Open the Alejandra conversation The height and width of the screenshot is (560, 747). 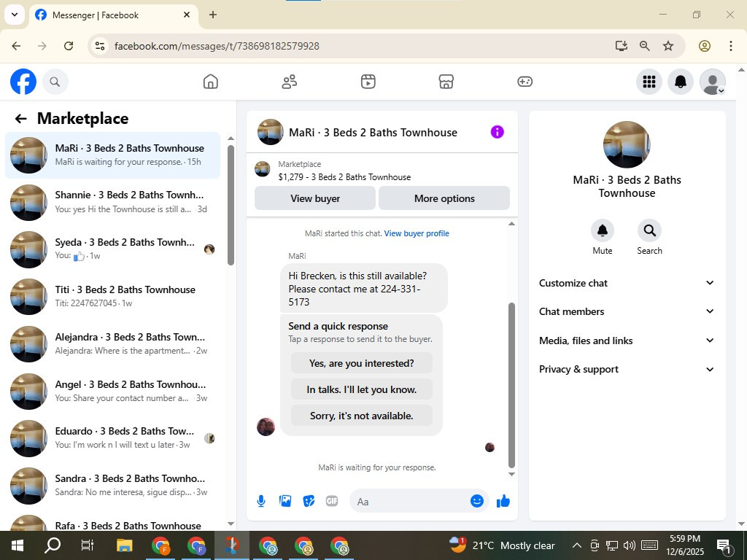pos(113,344)
